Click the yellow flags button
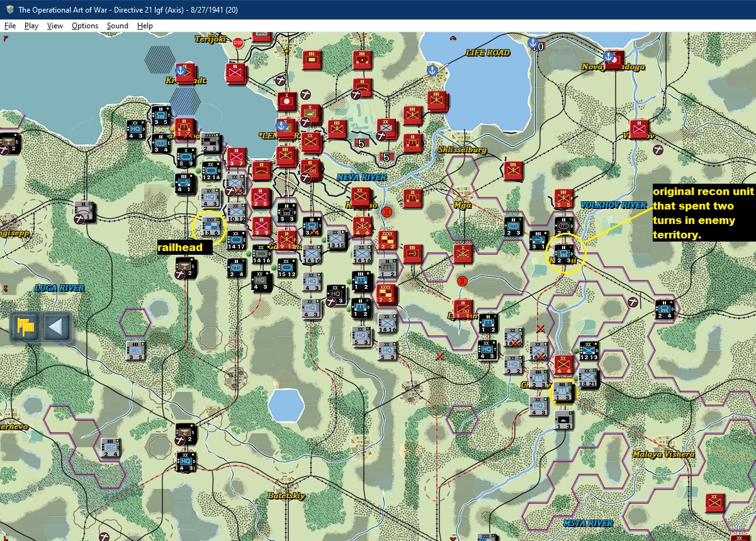 pos(26,328)
